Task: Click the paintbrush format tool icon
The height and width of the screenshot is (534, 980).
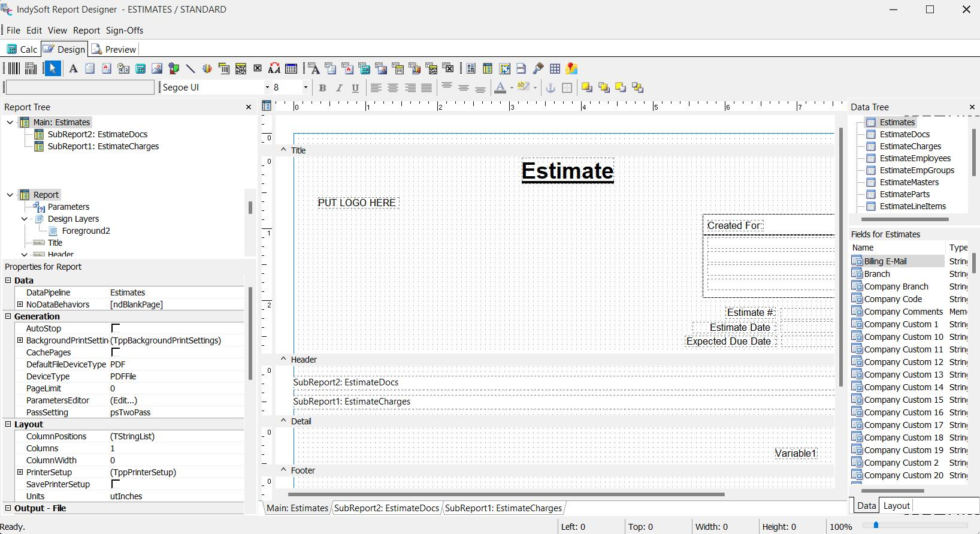Action: click(539, 69)
